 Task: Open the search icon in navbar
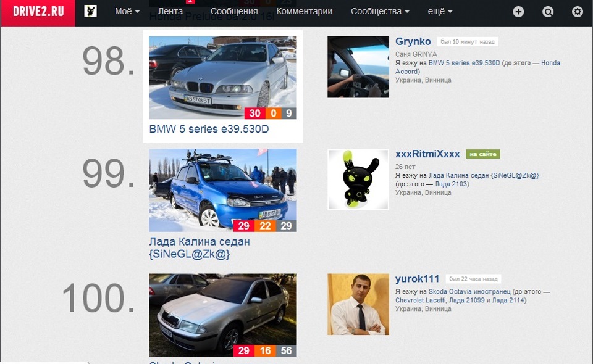click(x=548, y=12)
